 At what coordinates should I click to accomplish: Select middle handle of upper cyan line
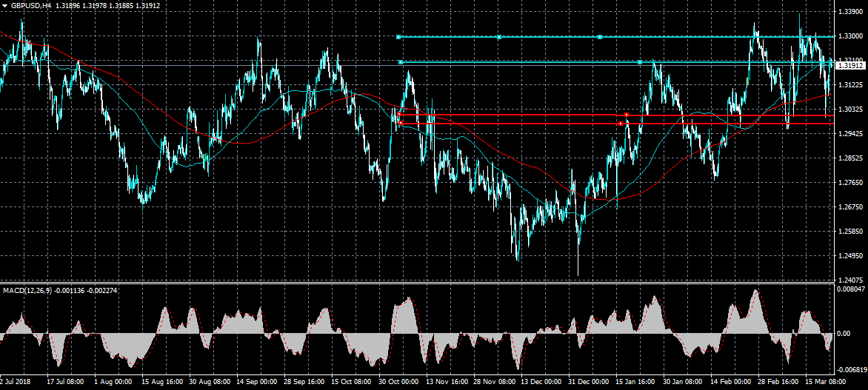(499, 37)
